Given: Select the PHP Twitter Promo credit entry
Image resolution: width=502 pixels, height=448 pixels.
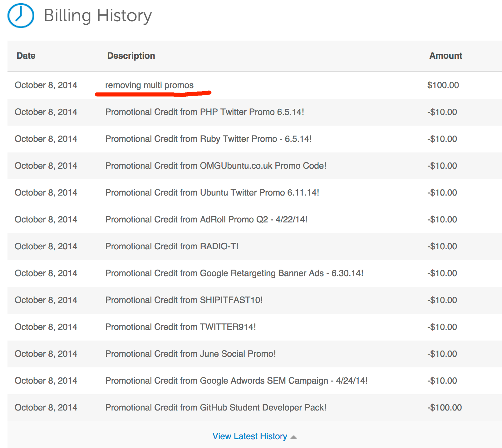Looking at the screenshot, I should click(204, 112).
